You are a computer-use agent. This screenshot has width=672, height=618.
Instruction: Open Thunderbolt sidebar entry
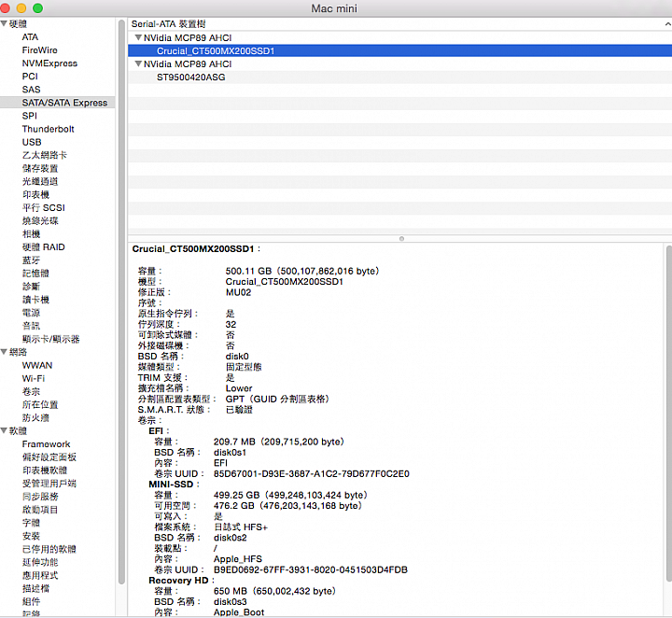click(x=48, y=129)
